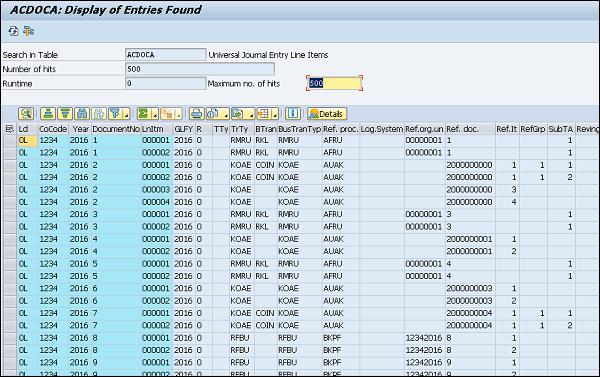
Task: Expand the export dropdown arrow
Action: point(251,114)
